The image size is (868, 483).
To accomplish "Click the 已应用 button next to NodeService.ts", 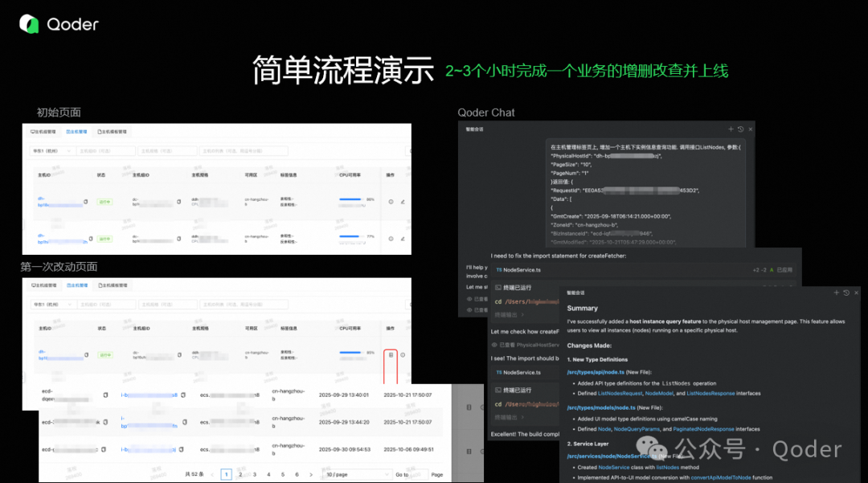I will [x=783, y=270].
